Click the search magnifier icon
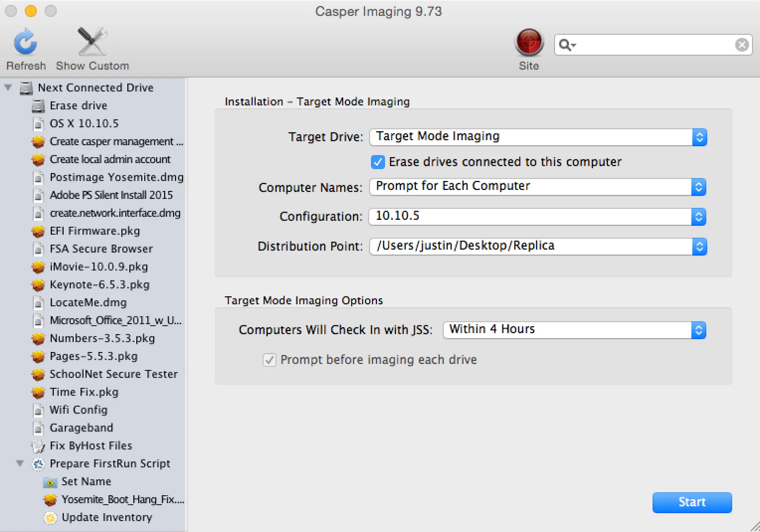Viewport: 760px width, 532px height. pos(567,45)
